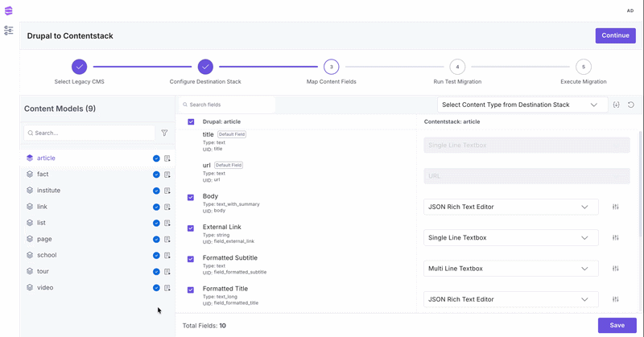This screenshot has height=337, width=644.
Task: Go to Run Test Migration step 4
Action: (457, 67)
